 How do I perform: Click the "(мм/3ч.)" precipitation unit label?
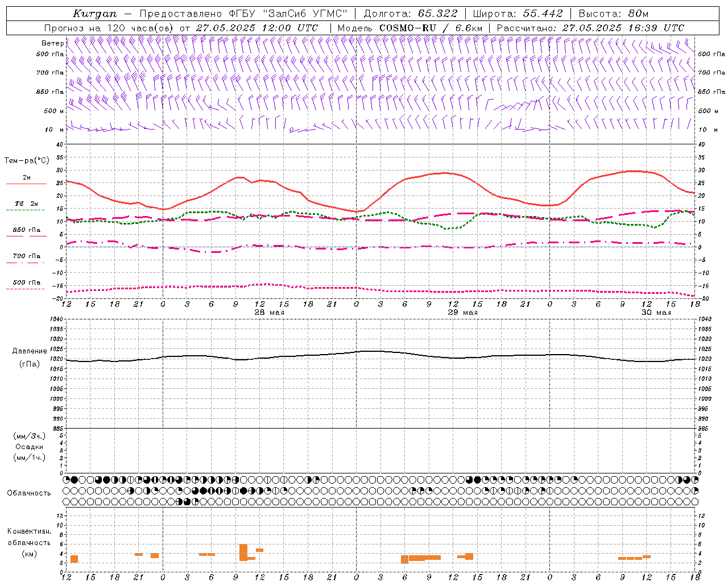point(30,436)
